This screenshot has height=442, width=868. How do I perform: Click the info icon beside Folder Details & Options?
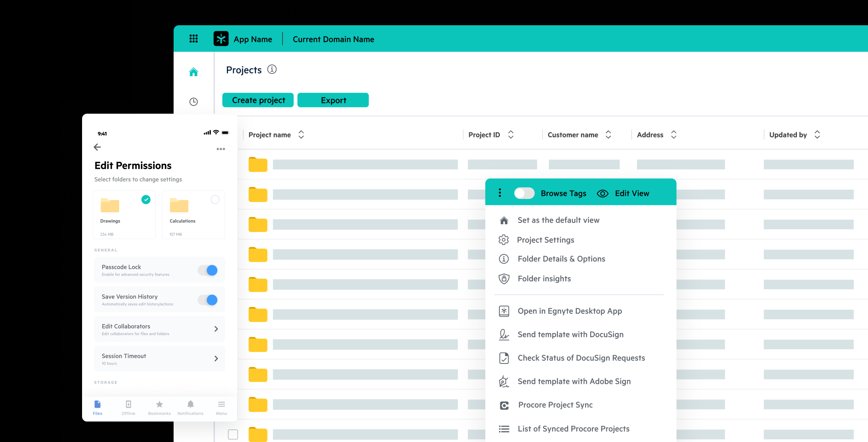tap(504, 259)
